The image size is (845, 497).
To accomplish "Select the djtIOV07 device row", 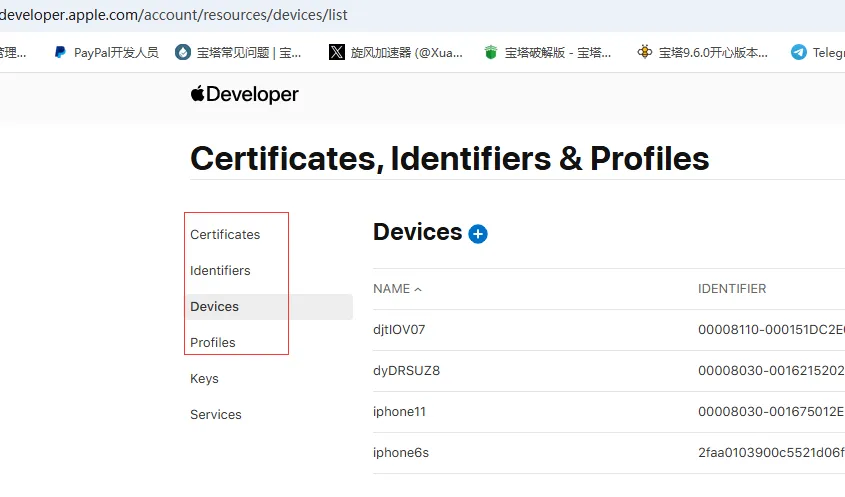I will point(609,330).
